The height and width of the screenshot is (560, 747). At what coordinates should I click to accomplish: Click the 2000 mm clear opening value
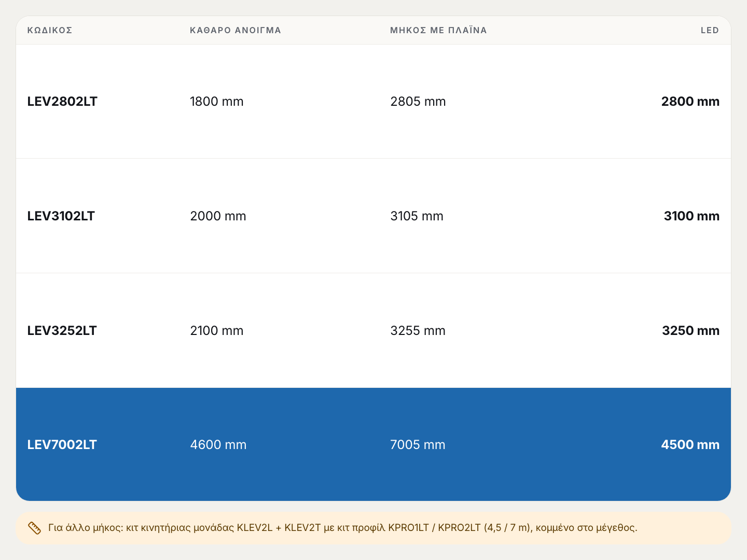click(218, 216)
